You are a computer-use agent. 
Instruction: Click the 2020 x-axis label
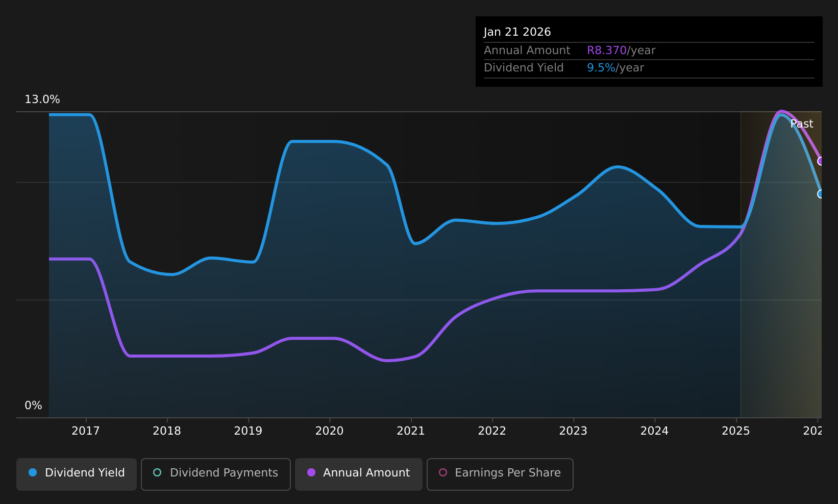(x=330, y=431)
